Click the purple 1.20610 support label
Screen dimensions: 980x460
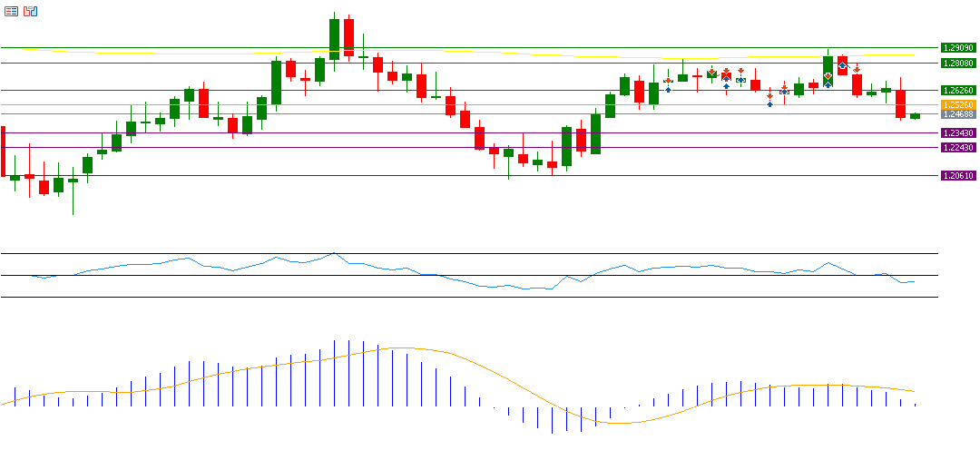(x=958, y=176)
